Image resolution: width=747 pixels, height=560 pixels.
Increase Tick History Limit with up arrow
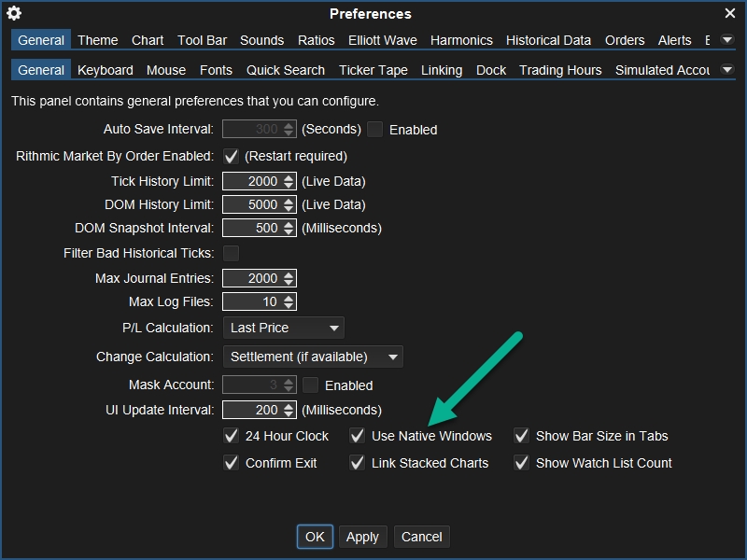pyautogui.click(x=289, y=177)
